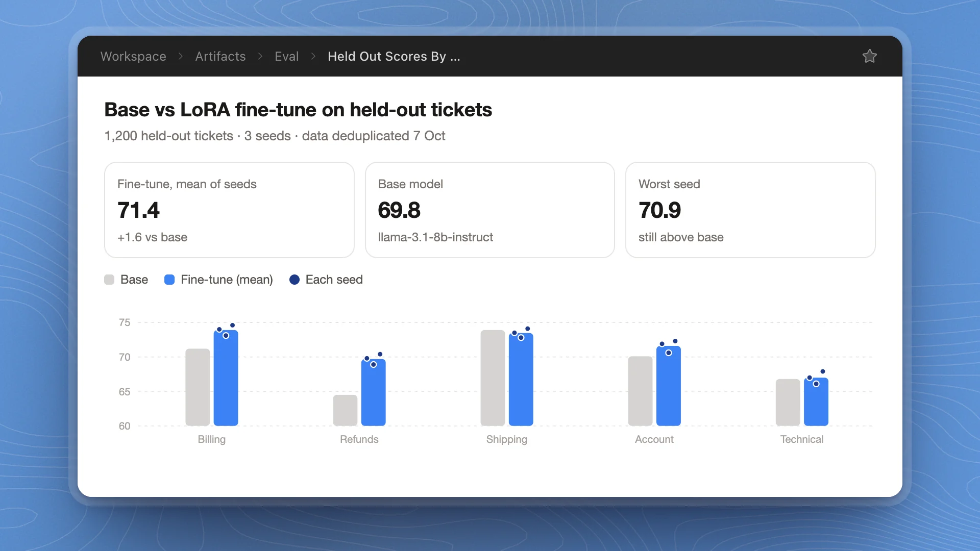Toggle the Each seed legend dot
Screen dimensions: 980x551
[x=295, y=280]
